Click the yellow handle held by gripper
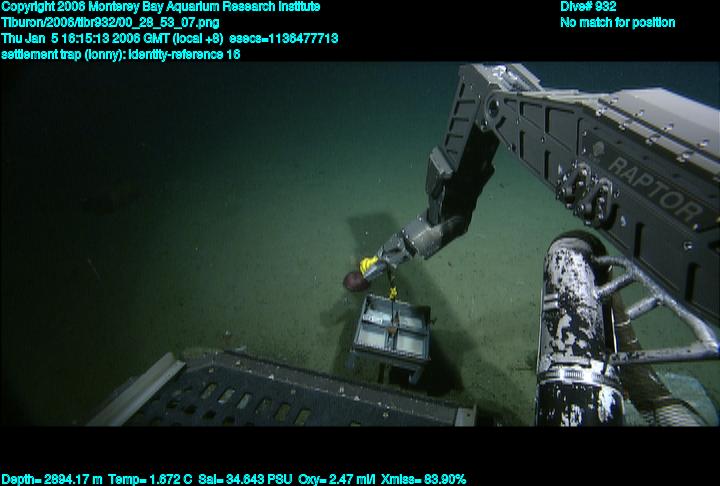720x486 pixels. 370,266
